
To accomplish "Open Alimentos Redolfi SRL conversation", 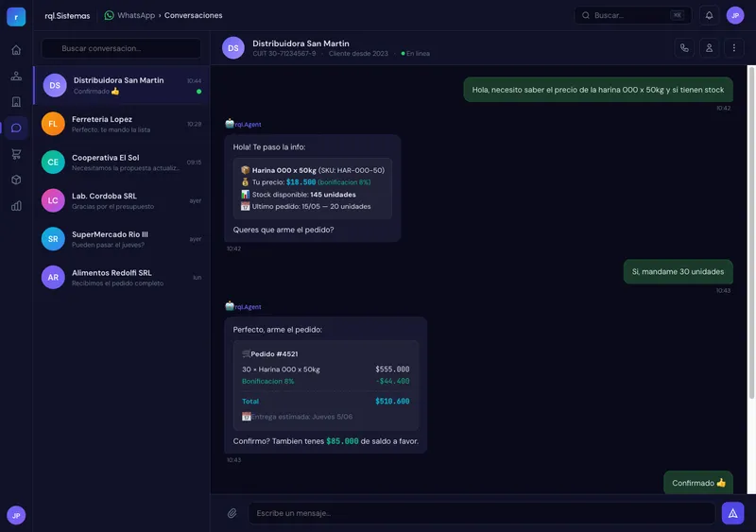I will click(122, 277).
